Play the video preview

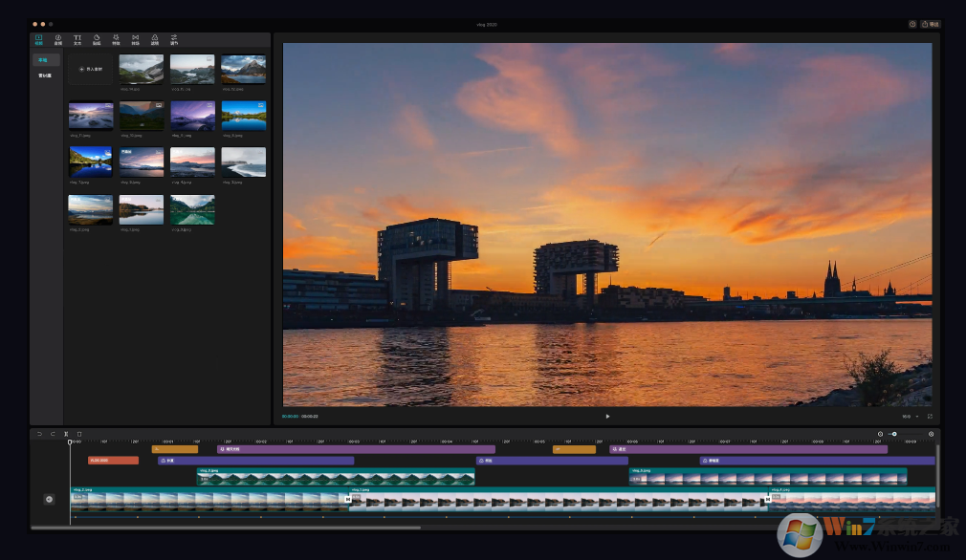click(607, 416)
